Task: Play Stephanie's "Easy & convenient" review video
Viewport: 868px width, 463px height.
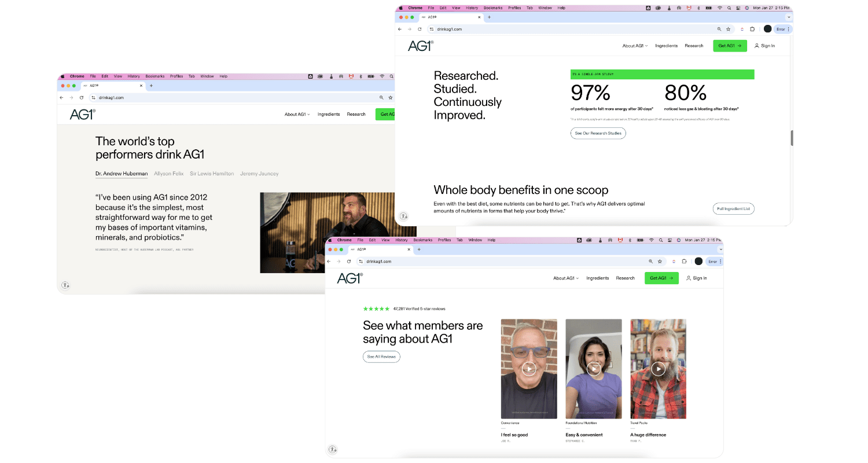Action: pyautogui.click(x=594, y=369)
